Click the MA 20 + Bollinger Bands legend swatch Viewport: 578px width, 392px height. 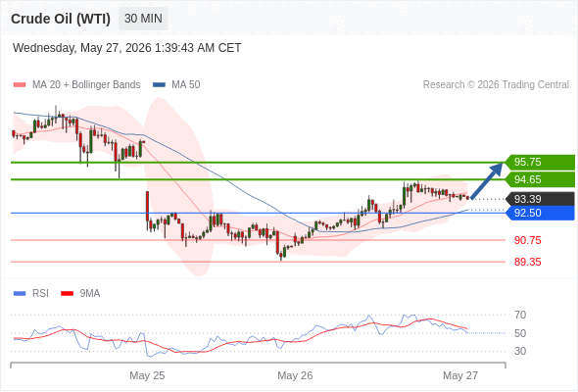coord(20,85)
